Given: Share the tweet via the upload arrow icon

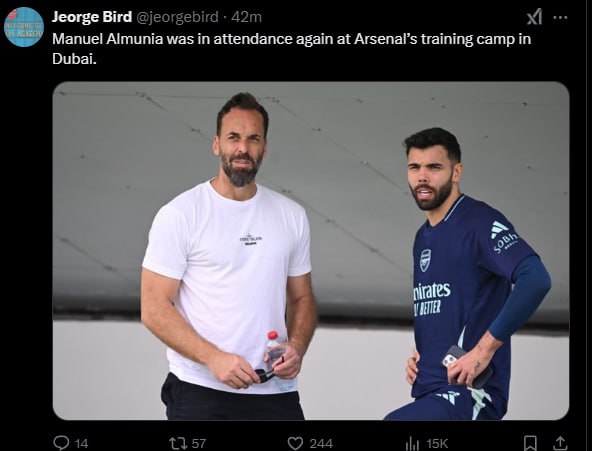Looking at the screenshot, I should (x=560, y=443).
